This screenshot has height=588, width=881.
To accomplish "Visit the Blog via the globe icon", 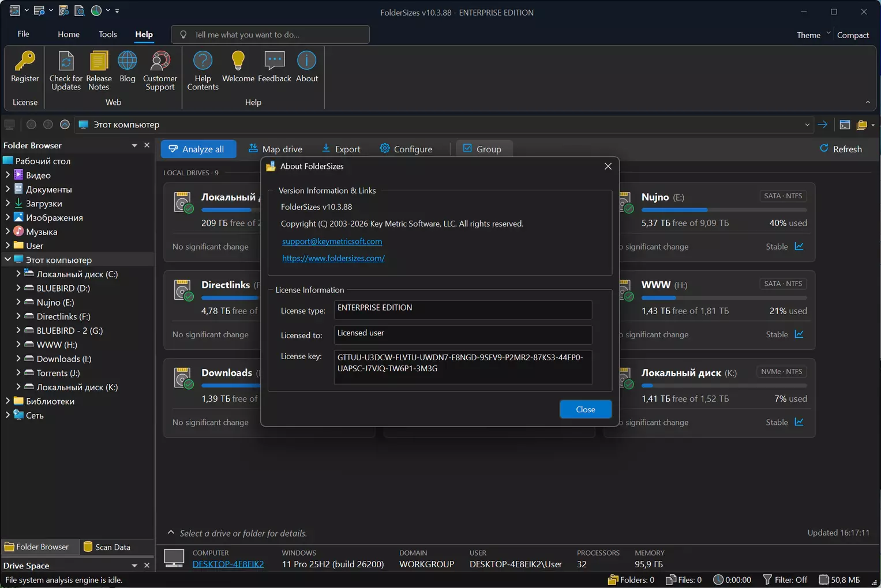I will [128, 61].
